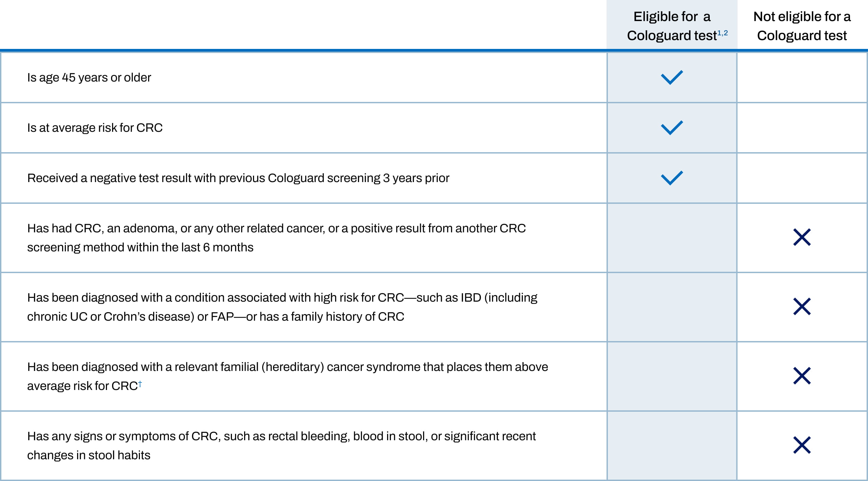
Task: Click the X for prior CRC or adenoma
Action: (802, 237)
